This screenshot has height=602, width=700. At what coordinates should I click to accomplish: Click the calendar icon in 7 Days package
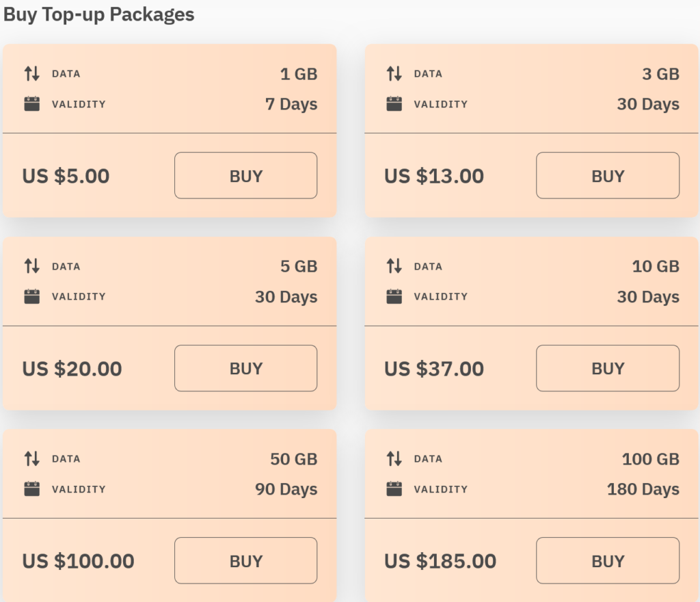(x=32, y=105)
